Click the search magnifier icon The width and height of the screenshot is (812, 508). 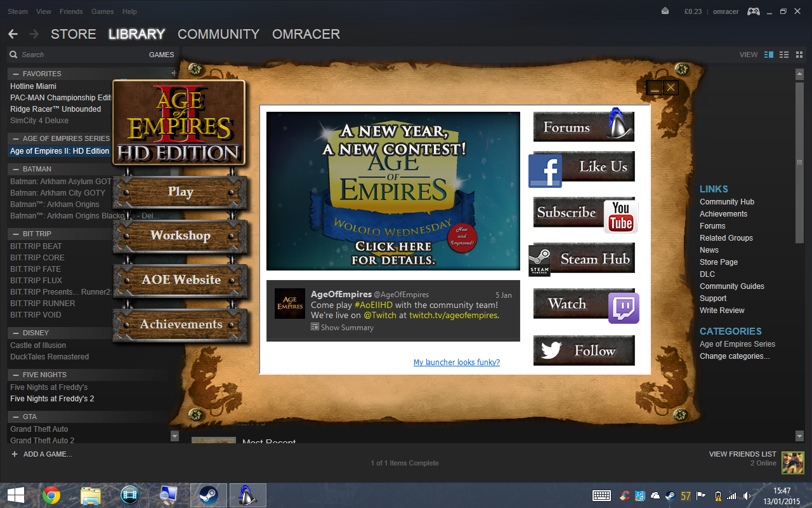click(13, 55)
